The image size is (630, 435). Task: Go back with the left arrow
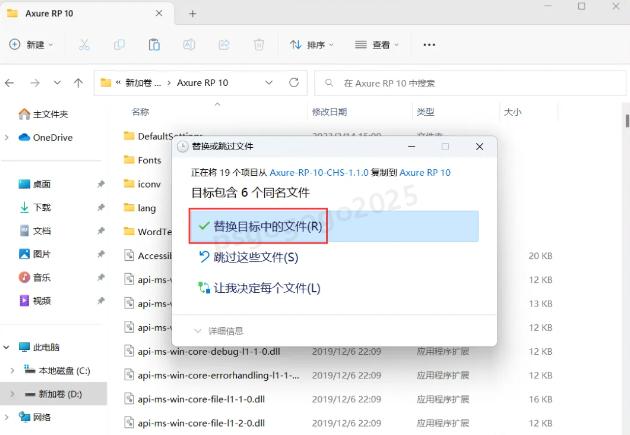click(10, 83)
